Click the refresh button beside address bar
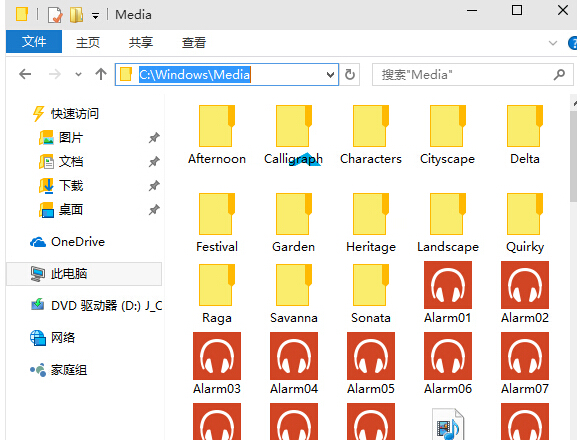 coord(350,74)
